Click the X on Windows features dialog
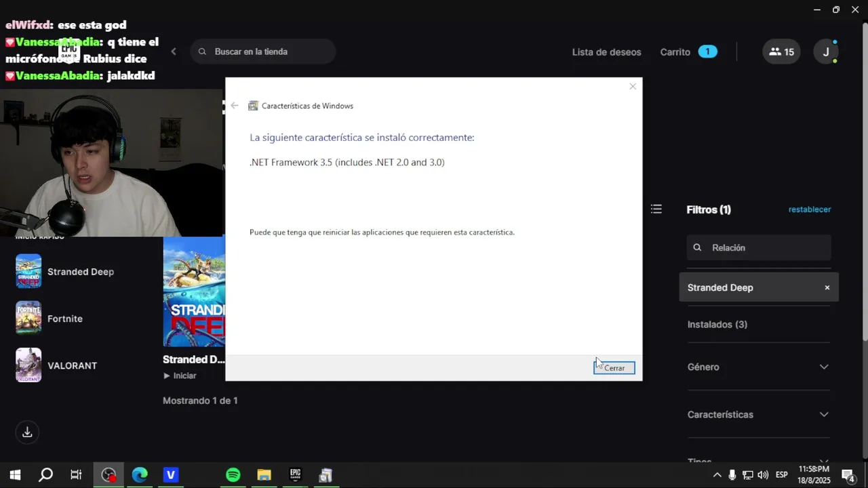 [x=633, y=86]
